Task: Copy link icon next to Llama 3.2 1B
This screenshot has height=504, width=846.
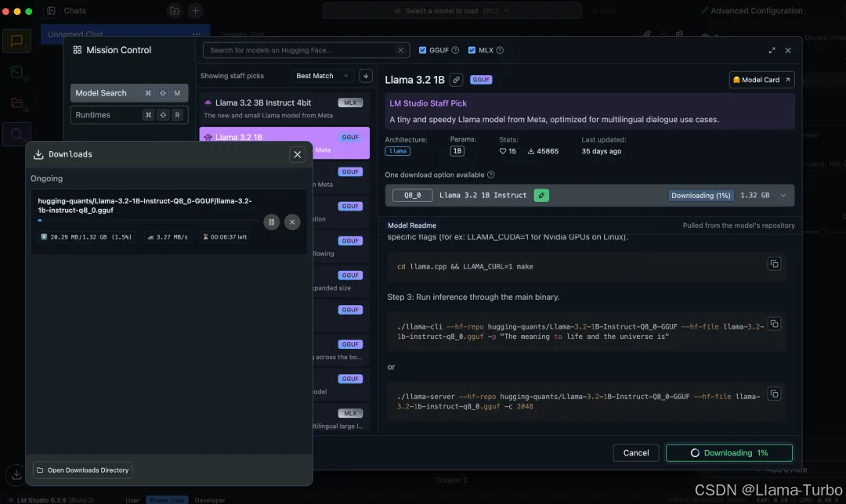Action: tap(456, 80)
